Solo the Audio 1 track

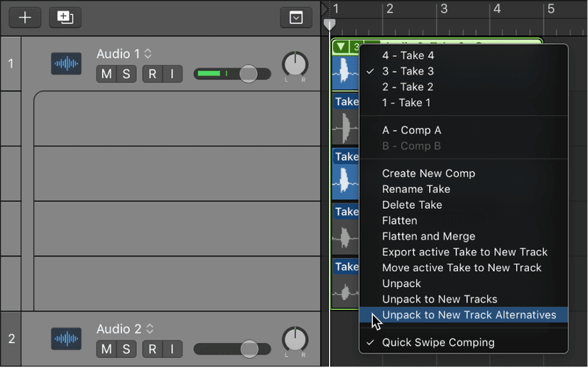point(126,74)
